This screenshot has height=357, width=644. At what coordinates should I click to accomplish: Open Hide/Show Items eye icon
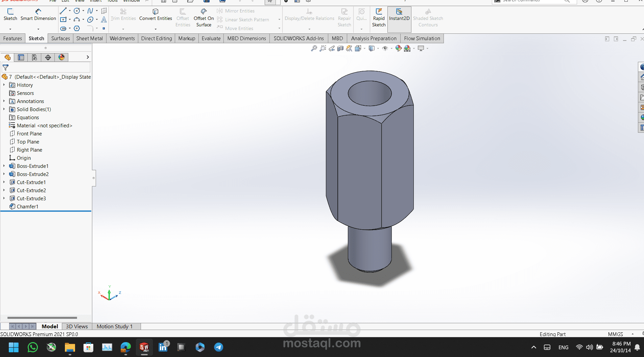pos(385,48)
